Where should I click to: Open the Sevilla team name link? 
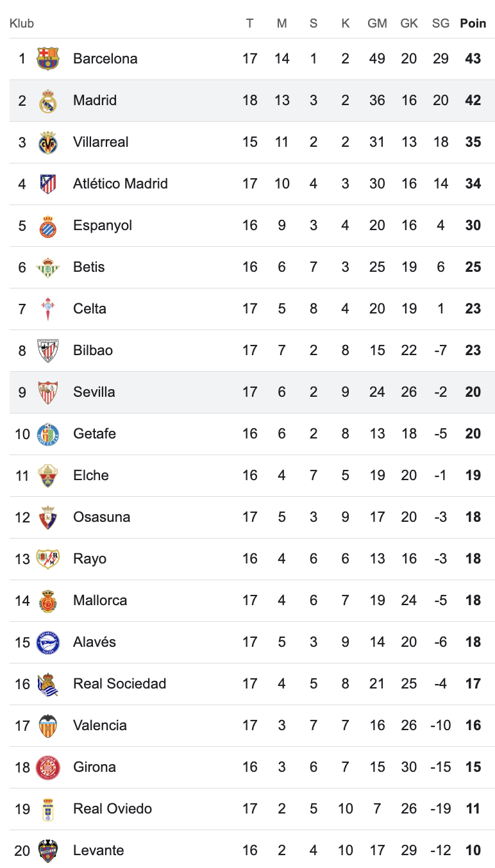coord(94,392)
